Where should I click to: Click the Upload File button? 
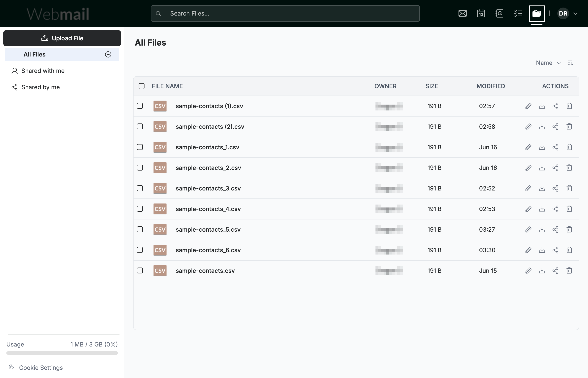[x=62, y=38]
